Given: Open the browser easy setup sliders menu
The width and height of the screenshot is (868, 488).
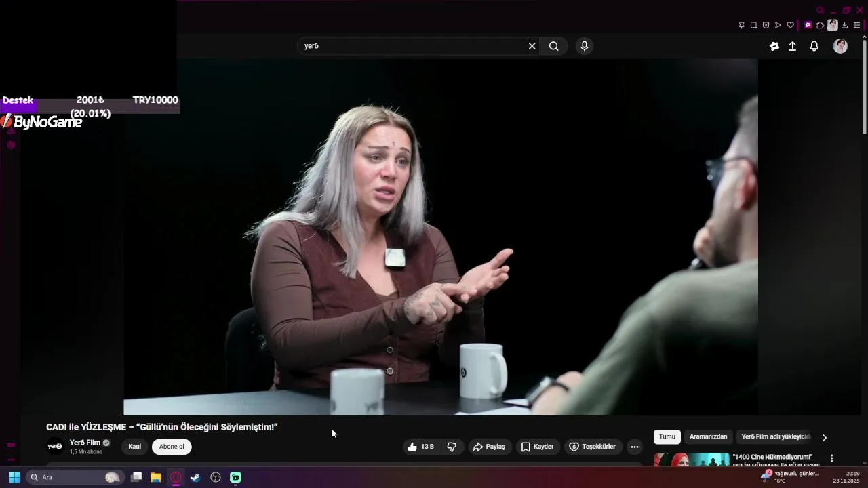Looking at the screenshot, I should [x=856, y=25].
